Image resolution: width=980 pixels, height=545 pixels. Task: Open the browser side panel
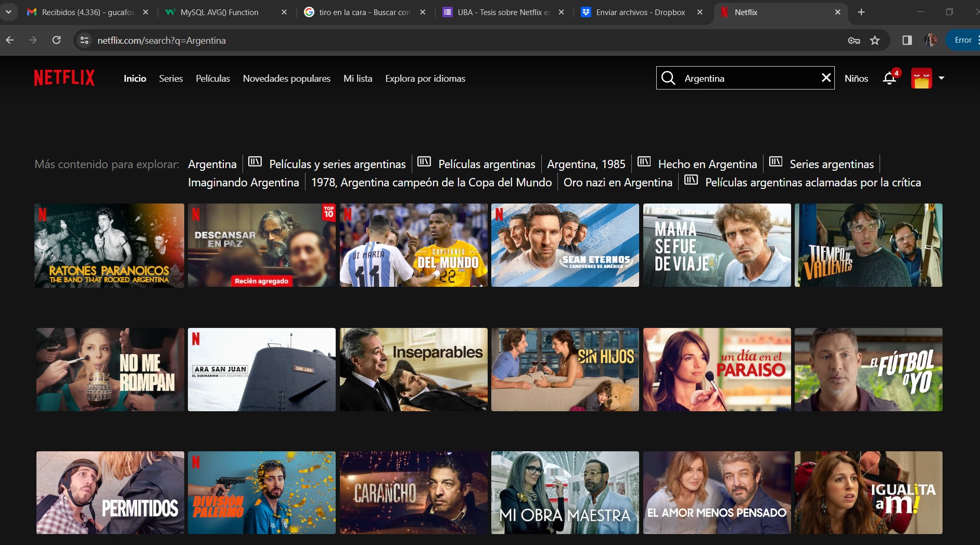[x=907, y=40]
